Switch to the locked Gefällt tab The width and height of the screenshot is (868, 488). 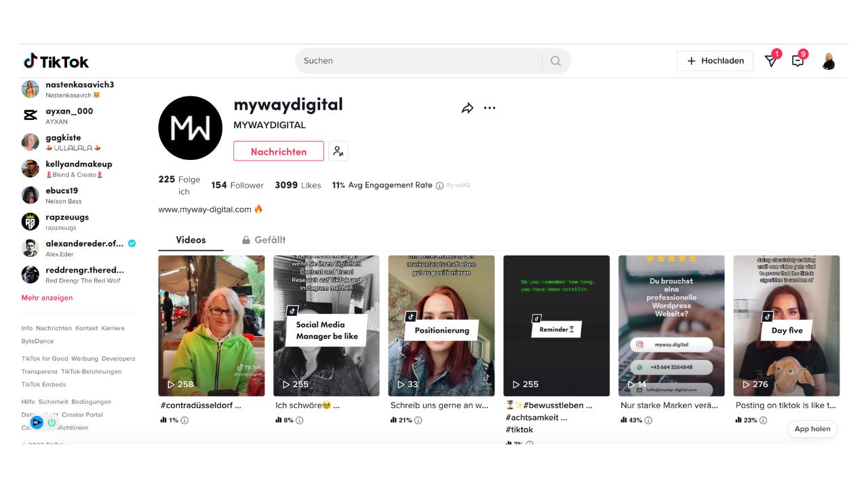pyautogui.click(x=264, y=240)
